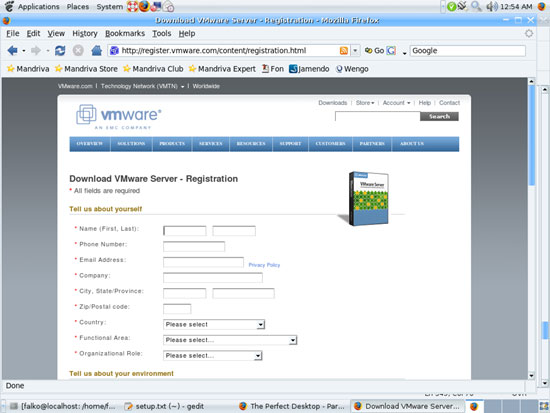Open the Organizational Role dropdown
550x413 pixels.
213,355
